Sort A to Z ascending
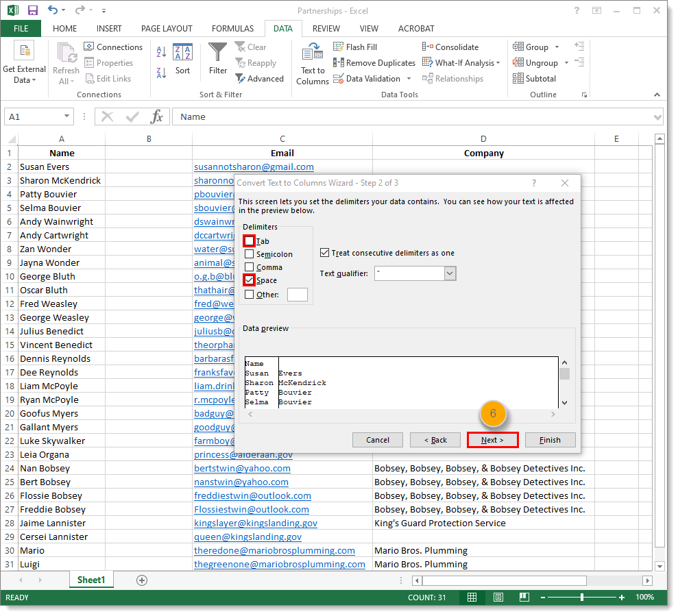The image size is (678, 616). [x=161, y=52]
